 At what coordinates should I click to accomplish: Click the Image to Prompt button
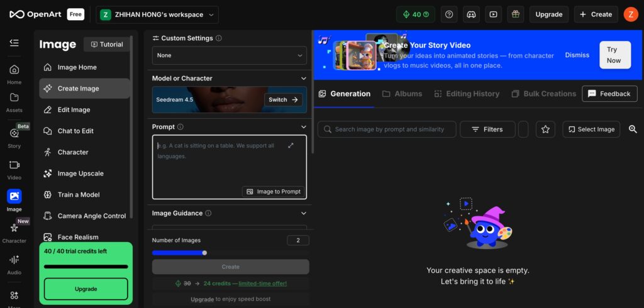pyautogui.click(x=274, y=192)
